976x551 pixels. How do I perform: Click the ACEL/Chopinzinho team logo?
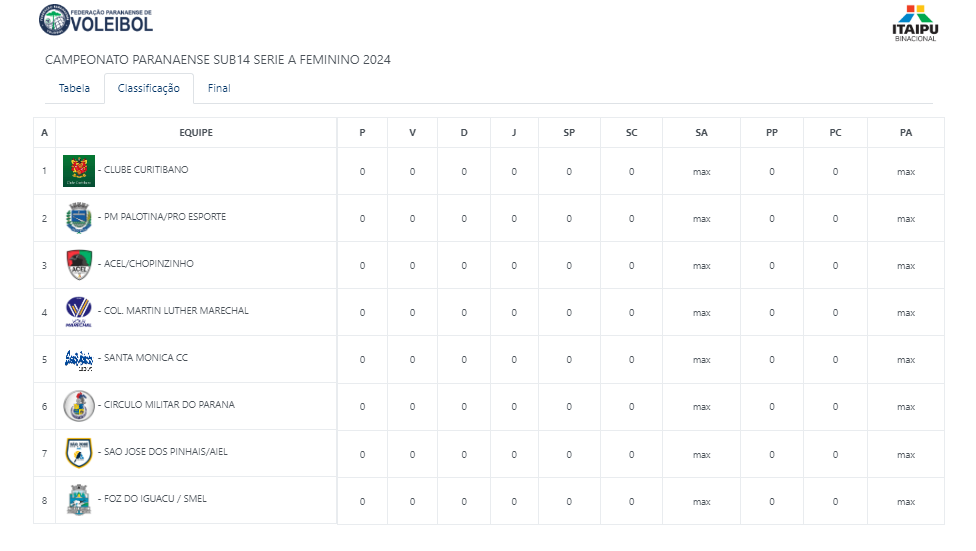(x=79, y=265)
